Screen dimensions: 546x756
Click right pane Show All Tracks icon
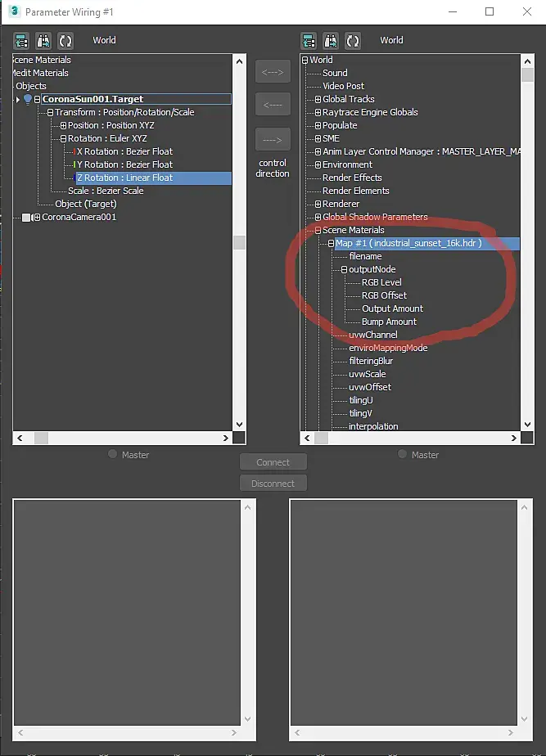pos(309,41)
